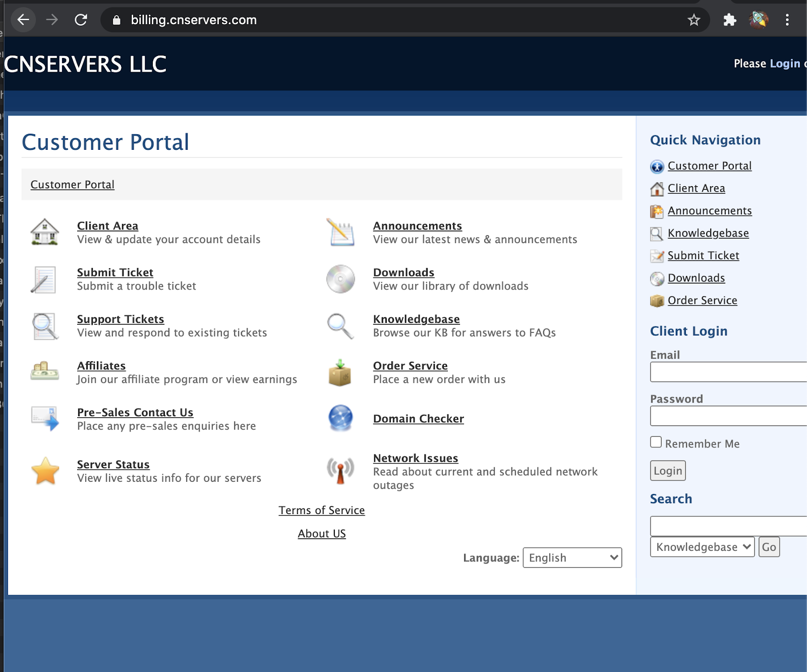Click the sidebar Client Area house icon
Viewport: 807px width, 672px height.
pos(657,189)
